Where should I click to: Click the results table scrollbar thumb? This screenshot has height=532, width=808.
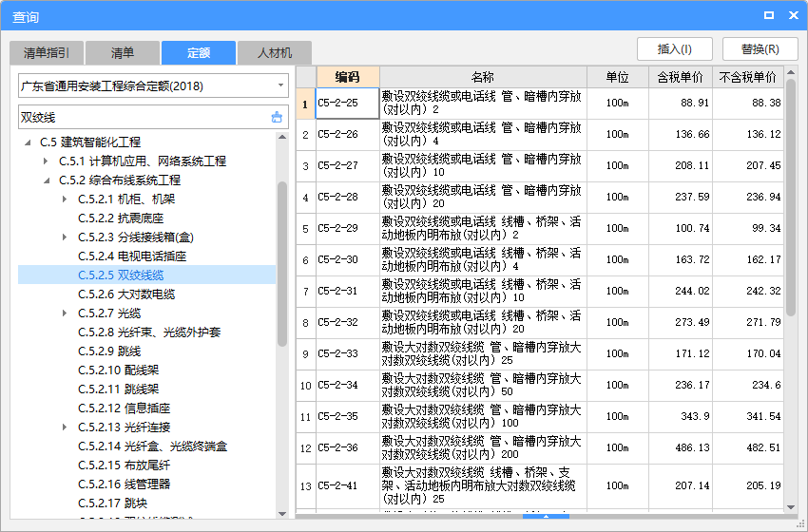tap(791, 198)
